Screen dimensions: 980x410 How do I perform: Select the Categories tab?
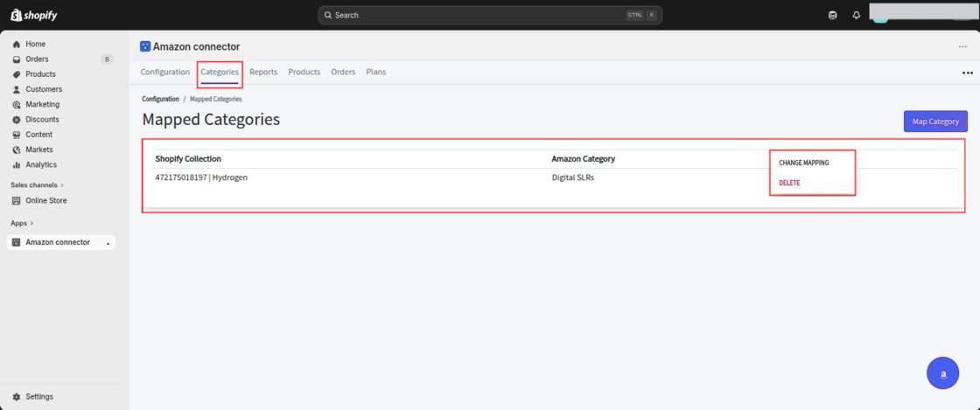(x=220, y=72)
